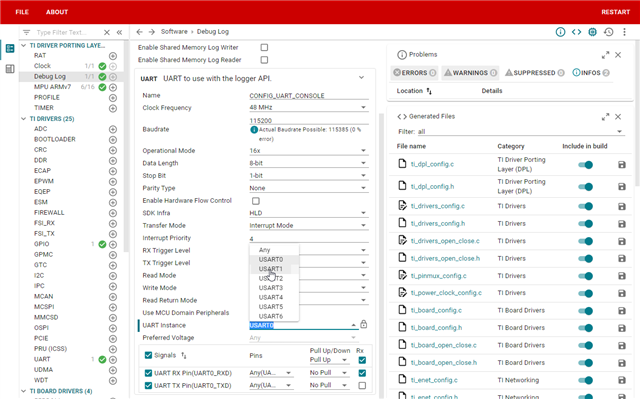Add a PROFILE instance with plus icon

[113, 98]
